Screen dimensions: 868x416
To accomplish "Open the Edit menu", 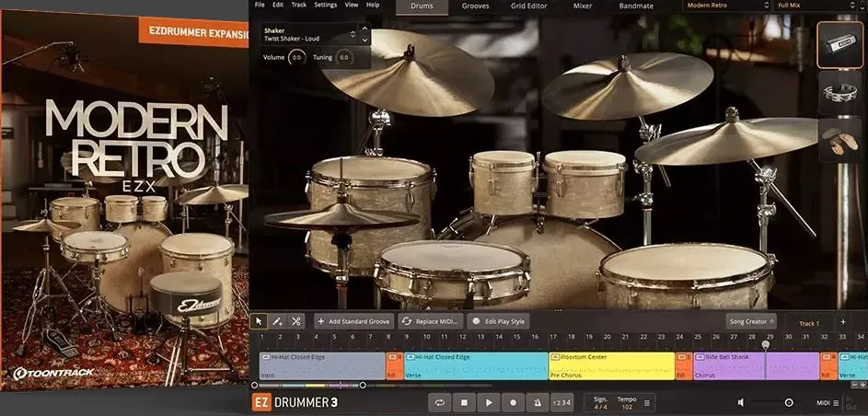I will pos(278,5).
